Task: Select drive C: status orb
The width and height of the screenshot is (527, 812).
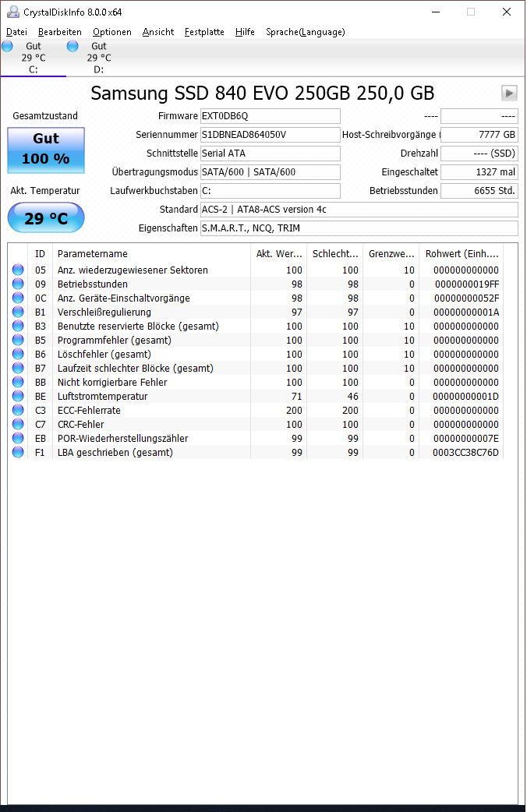Action: [x=8, y=46]
